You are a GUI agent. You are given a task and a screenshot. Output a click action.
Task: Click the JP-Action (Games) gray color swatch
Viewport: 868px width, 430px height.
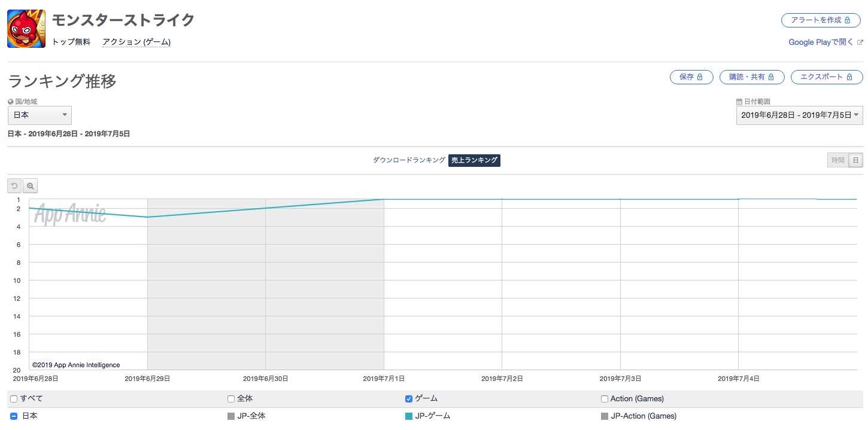(x=605, y=416)
